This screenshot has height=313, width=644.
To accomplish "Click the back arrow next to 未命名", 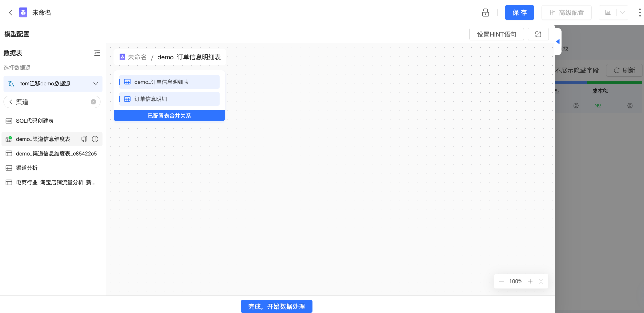I will point(11,13).
